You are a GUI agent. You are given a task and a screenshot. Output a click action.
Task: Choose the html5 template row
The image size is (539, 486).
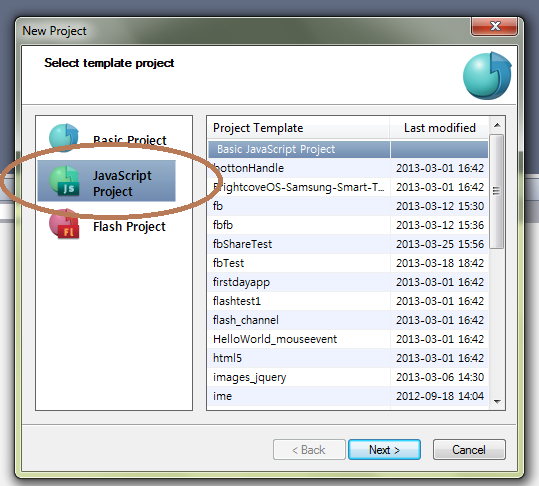[348, 358]
